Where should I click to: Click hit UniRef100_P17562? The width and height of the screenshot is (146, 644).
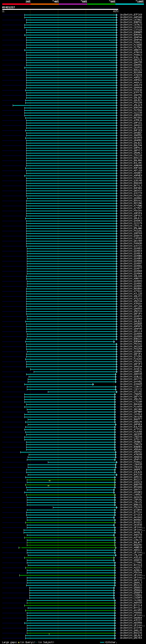pos(131,48)
